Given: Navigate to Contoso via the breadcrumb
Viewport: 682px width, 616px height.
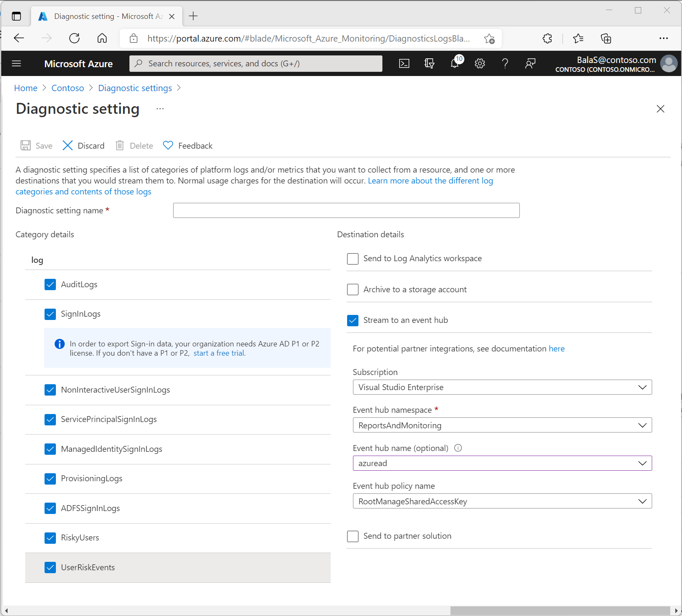Looking at the screenshot, I should [68, 88].
